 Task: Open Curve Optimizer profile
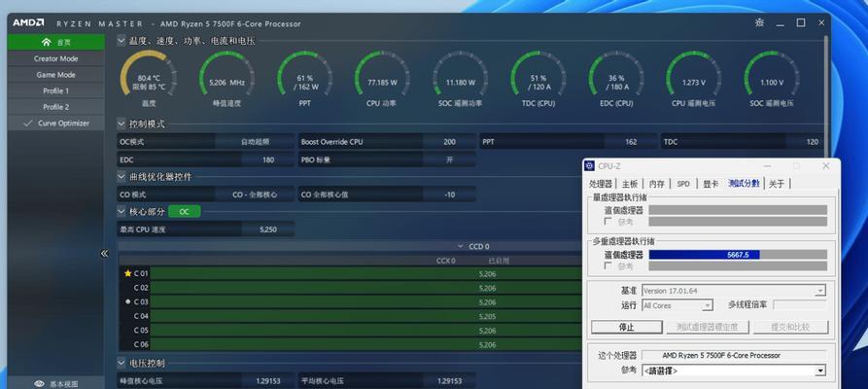tap(56, 123)
